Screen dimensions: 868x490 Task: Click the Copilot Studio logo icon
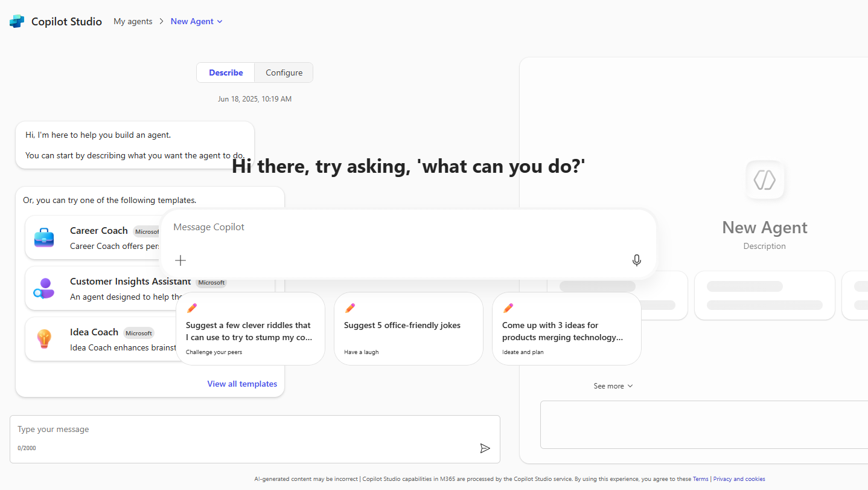pyautogui.click(x=17, y=21)
